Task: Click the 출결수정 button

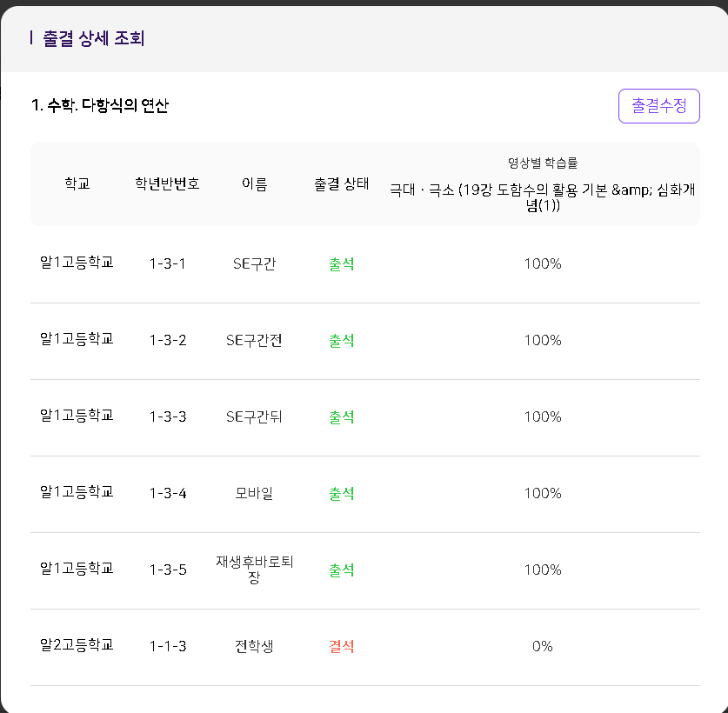Action: pyautogui.click(x=658, y=106)
